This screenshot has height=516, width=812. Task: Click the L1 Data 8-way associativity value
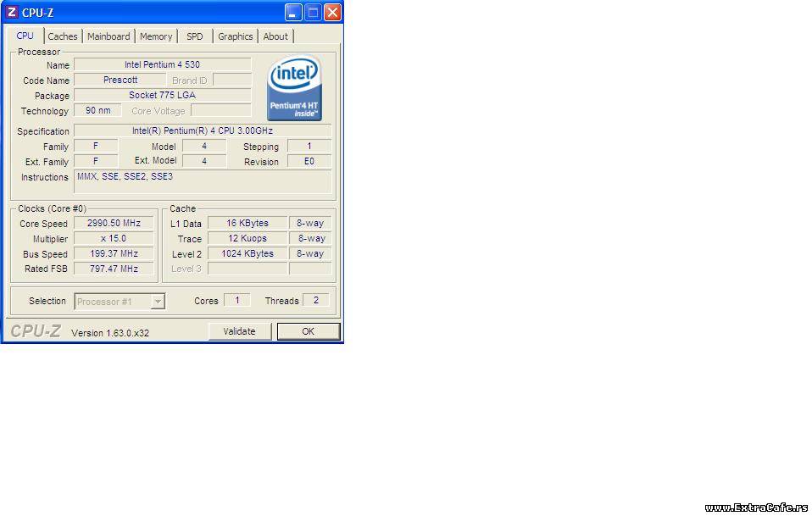pos(310,223)
